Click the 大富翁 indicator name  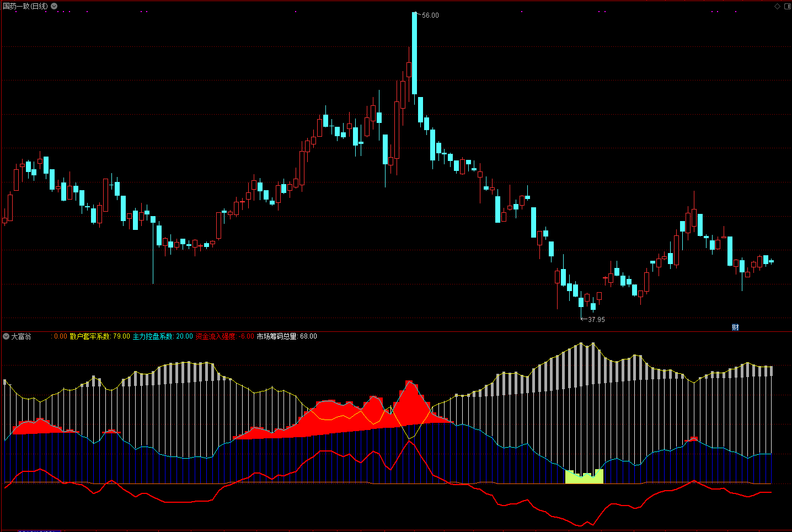click(x=21, y=336)
